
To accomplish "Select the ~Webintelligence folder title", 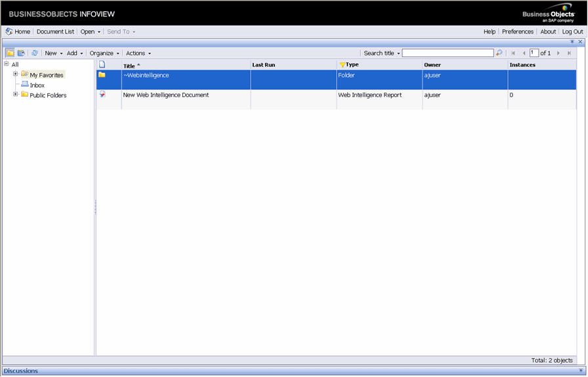I will [146, 75].
